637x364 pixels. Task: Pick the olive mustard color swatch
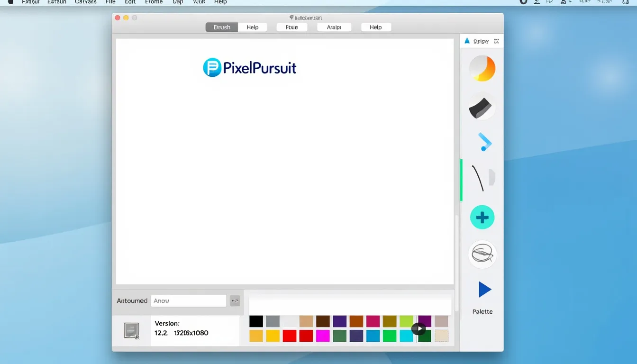(x=390, y=321)
